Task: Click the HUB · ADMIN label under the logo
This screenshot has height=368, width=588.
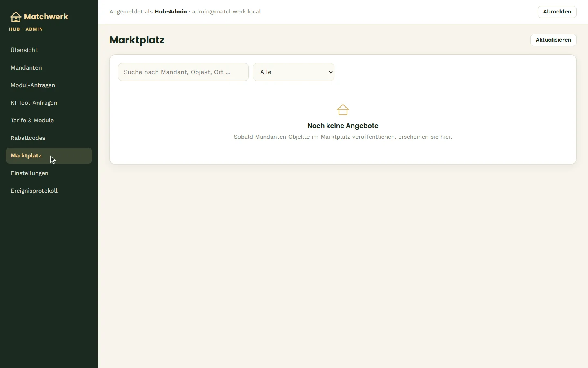Action: pyautogui.click(x=26, y=29)
